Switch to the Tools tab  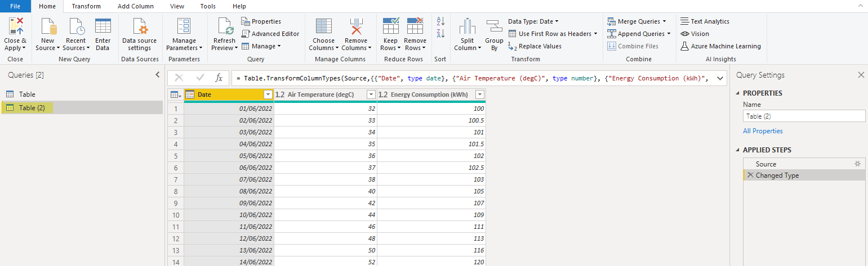[x=208, y=6]
